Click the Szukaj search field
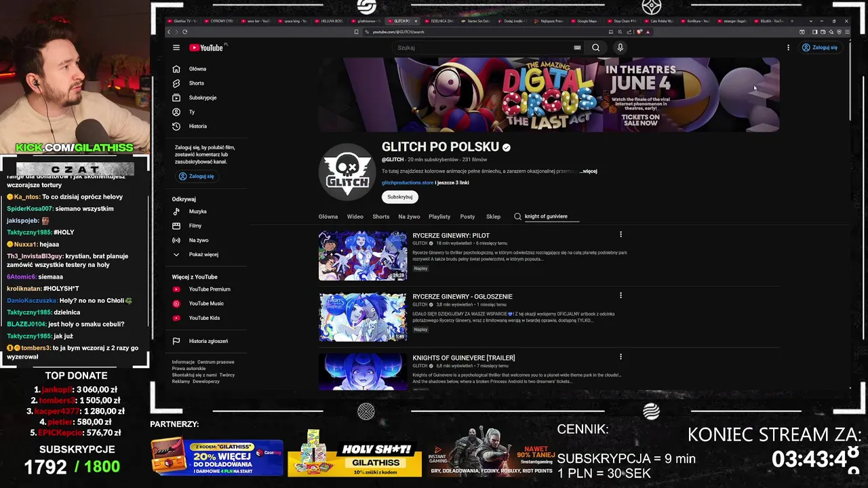Viewport: 868px width, 488px height. pyautogui.click(x=483, y=47)
